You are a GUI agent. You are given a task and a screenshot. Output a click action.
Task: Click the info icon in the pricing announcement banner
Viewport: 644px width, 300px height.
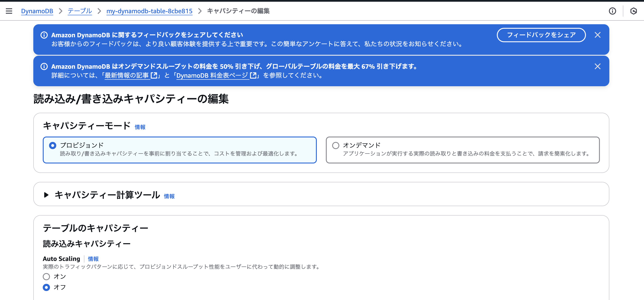click(44, 66)
